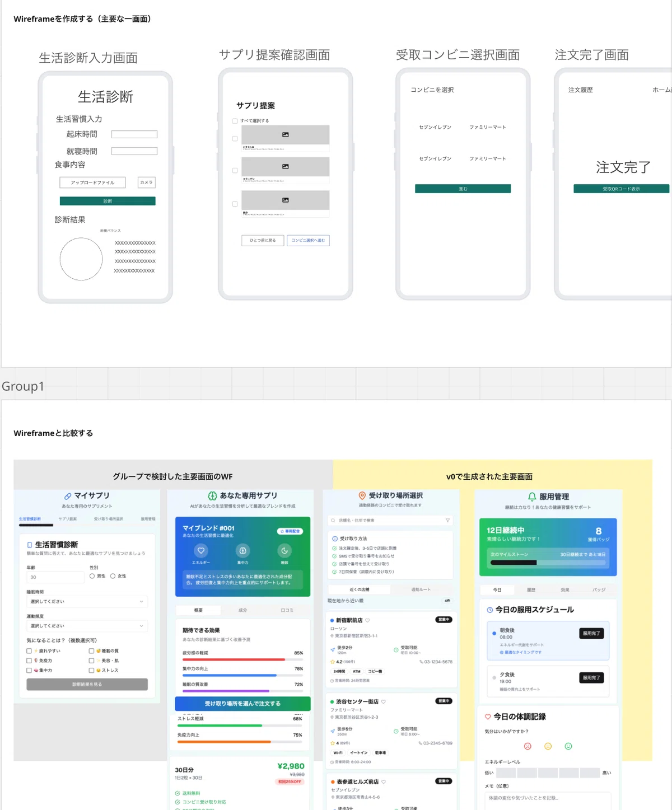672x810 pixels.
Task: Click the 体調メモ text area
Action: [x=548, y=800]
